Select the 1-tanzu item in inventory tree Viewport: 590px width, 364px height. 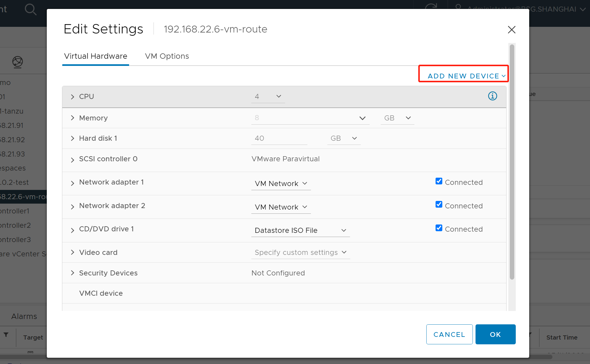point(12,111)
